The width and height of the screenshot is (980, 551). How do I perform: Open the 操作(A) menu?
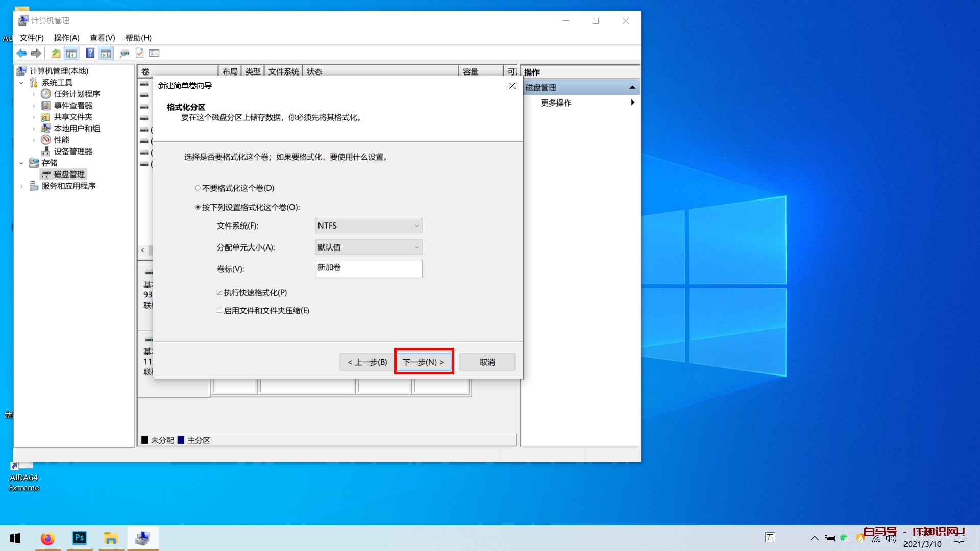click(66, 38)
